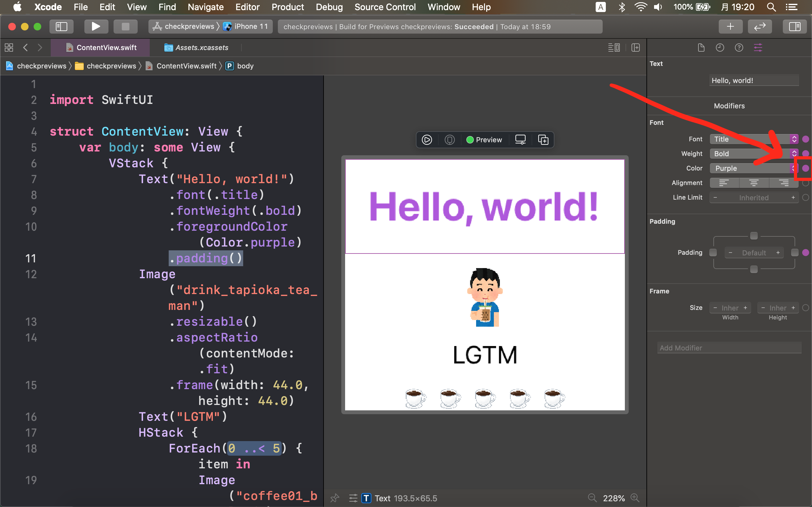Open the Editor menu

coord(247,7)
